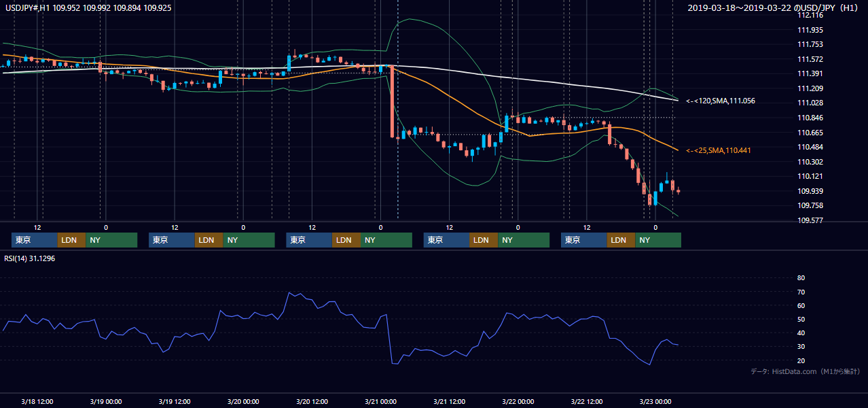This screenshot has height=408, width=868.
Task: Click price axis value 109.939
Action: (810, 191)
